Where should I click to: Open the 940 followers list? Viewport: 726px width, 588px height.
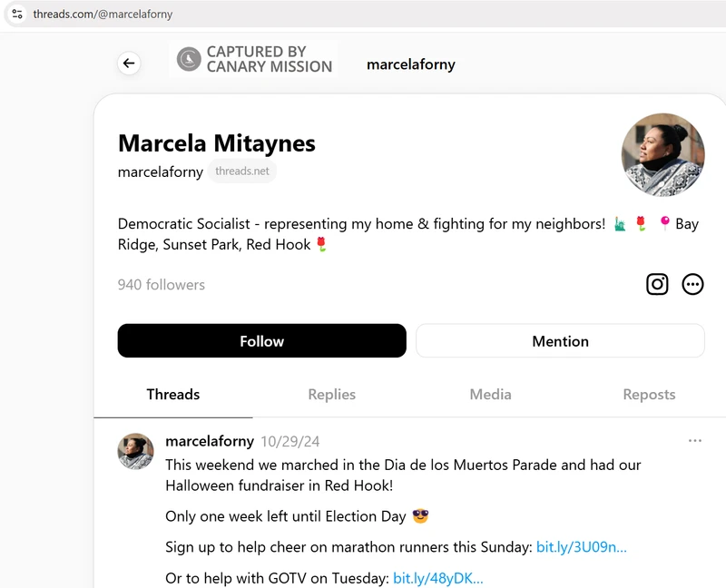[162, 285]
